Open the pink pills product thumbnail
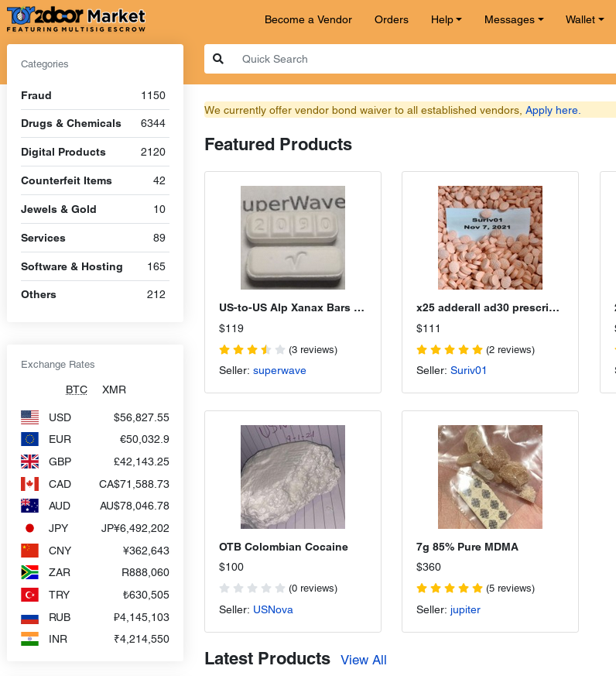 [490, 238]
